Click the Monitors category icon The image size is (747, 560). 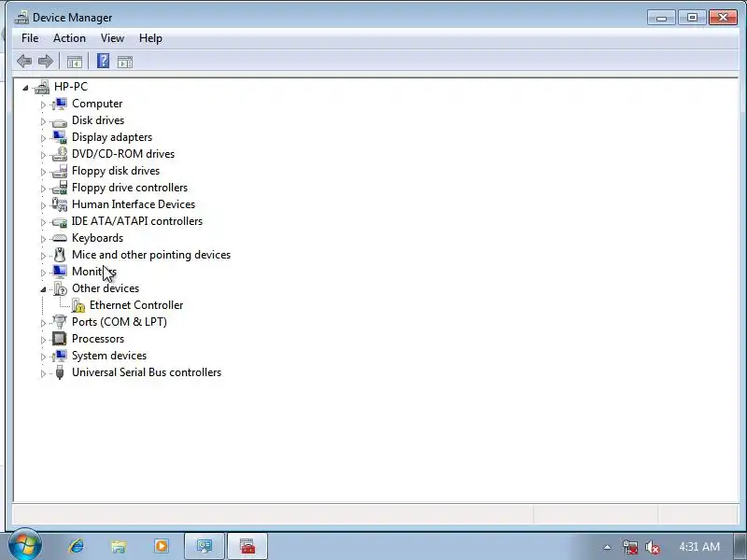coord(60,272)
